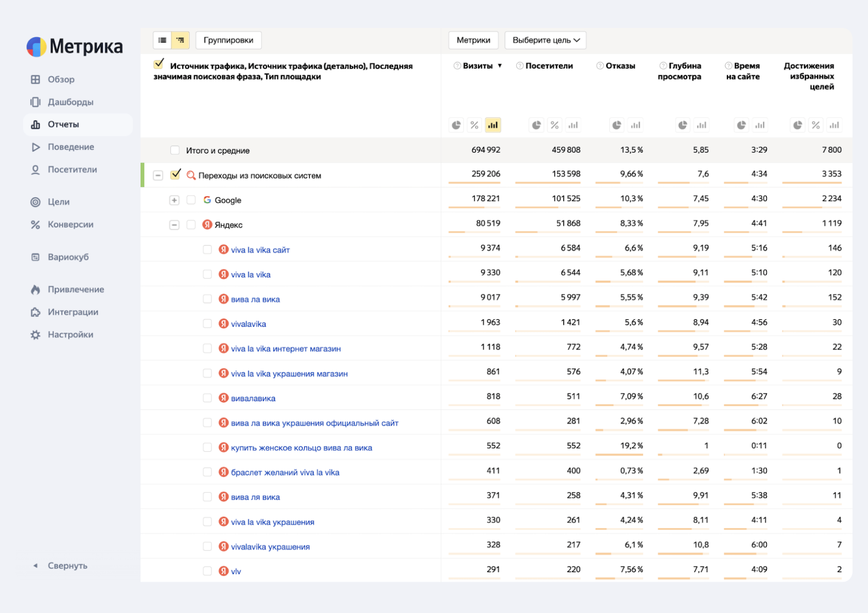Show Посетители column as percentages

(554, 125)
